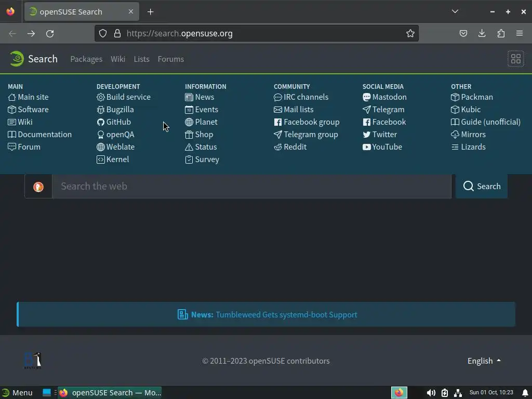Open the Planet link
The image size is (532, 399).
tap(201, 122)
